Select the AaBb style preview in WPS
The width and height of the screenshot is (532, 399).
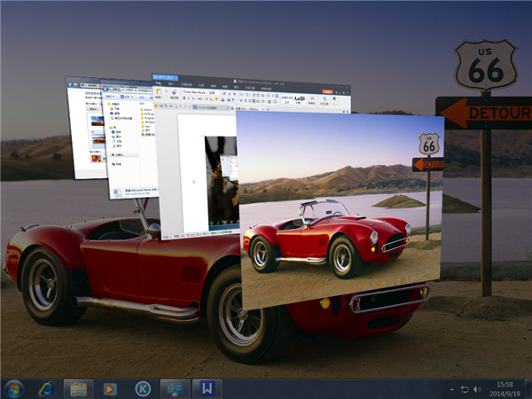(x=299, y=98)
